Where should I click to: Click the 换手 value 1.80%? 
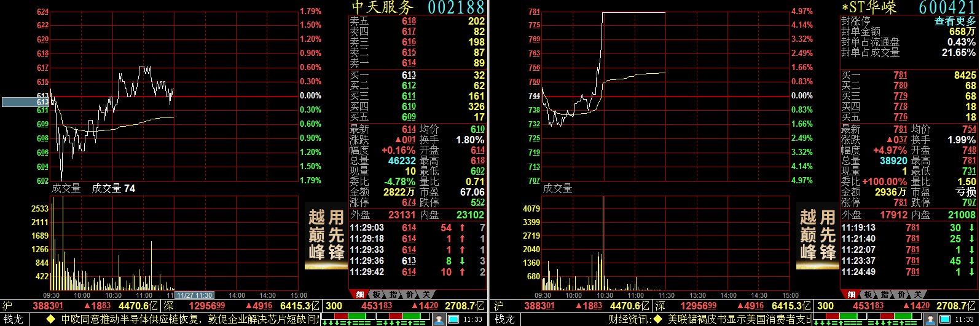[470, 140]
